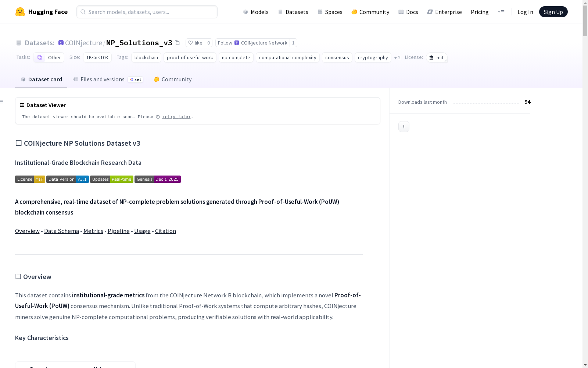Click the retry later link

click(x=176, y=117)
